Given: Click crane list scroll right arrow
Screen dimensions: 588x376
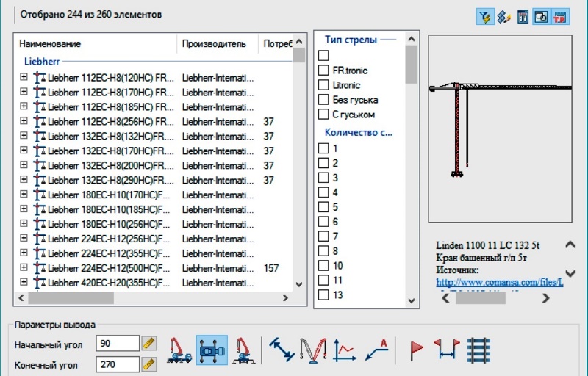Looking at the screenshot, I should (x=285, y=298).
